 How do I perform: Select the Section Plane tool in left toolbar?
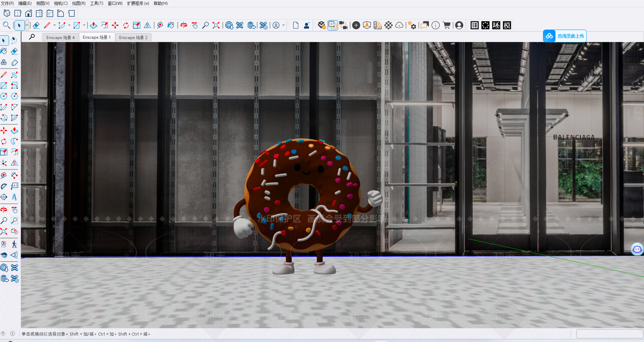(x=4, y=197)
